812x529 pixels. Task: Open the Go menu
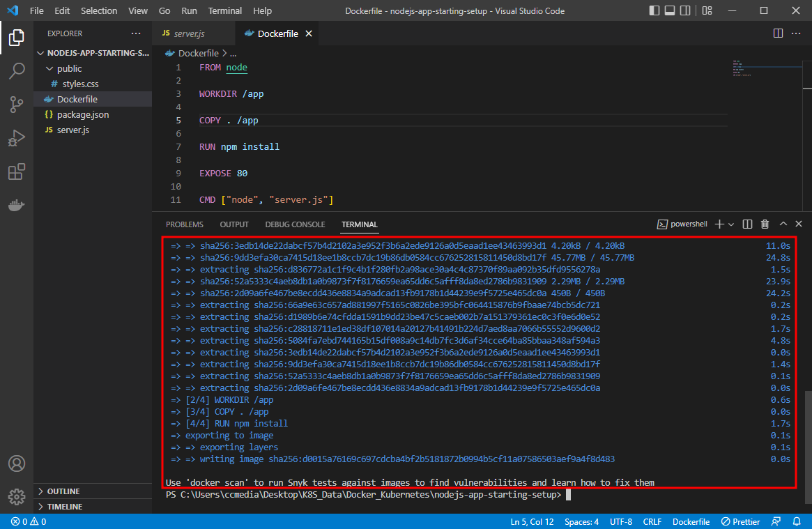(x=164, y=10)
